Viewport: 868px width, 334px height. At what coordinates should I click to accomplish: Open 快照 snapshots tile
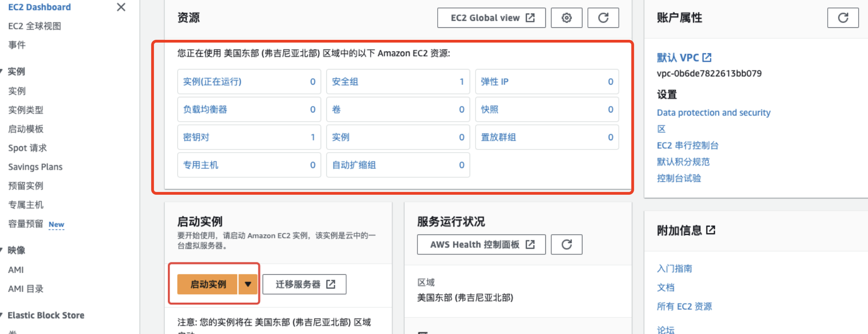click(547, 109)
